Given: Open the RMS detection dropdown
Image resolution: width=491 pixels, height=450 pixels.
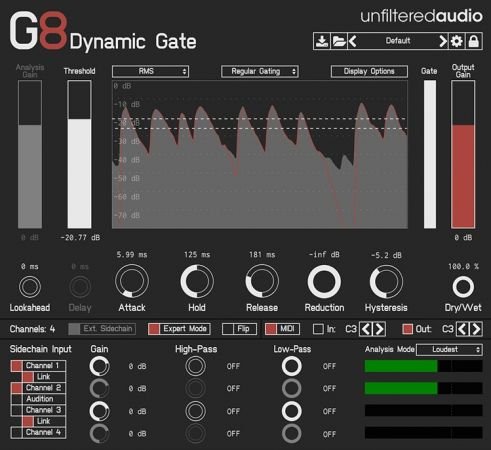Looking at the screenshot, I should pyautogui.click(x=150, y=71).
